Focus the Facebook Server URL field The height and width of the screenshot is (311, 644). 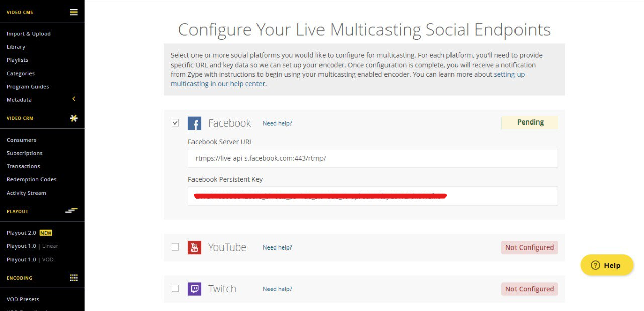click(x=373, y=158)
